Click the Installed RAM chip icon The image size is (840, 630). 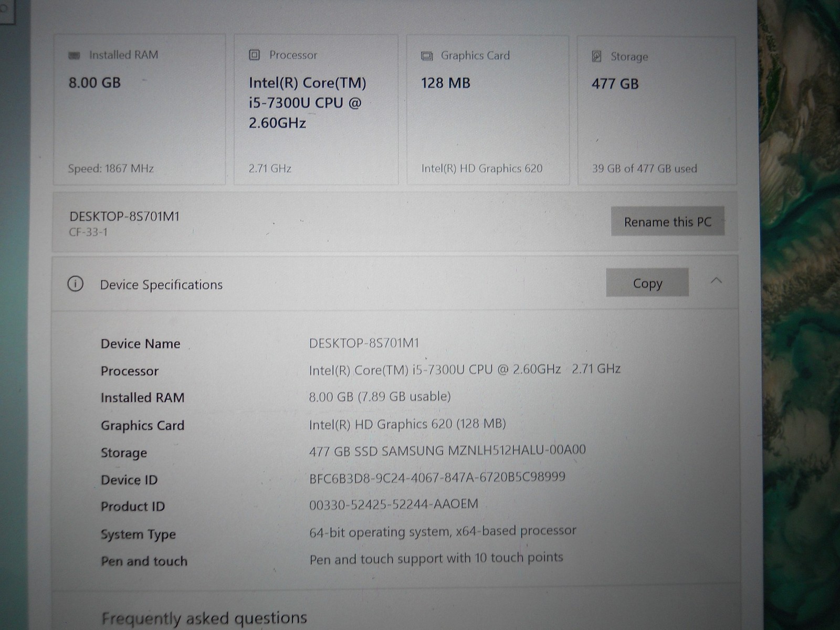pyautogui.click(x=75, y=56)
